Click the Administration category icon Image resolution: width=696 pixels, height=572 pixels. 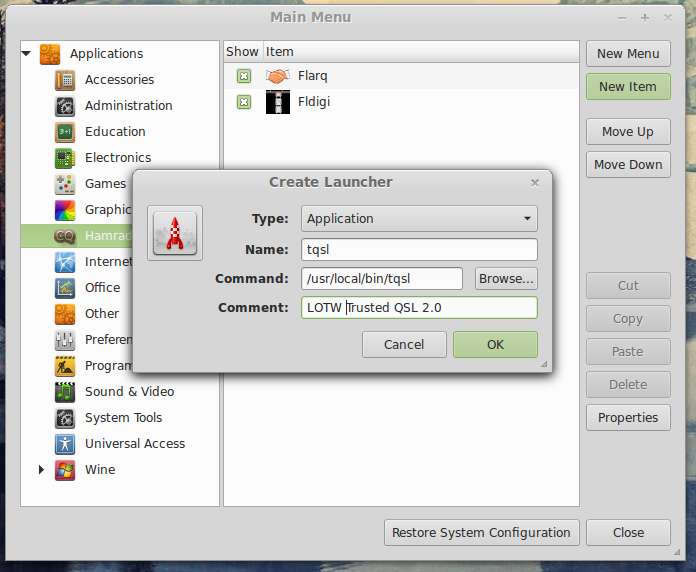point(65,106)
